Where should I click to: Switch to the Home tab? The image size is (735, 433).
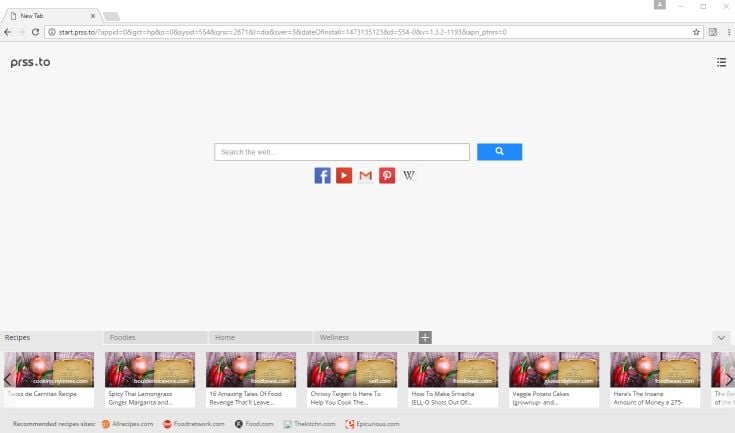pyautogui.click(x=261, y=337)
